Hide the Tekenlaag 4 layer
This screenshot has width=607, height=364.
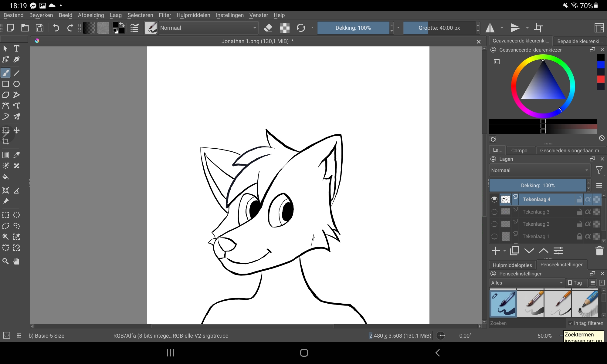pos(494,199)
